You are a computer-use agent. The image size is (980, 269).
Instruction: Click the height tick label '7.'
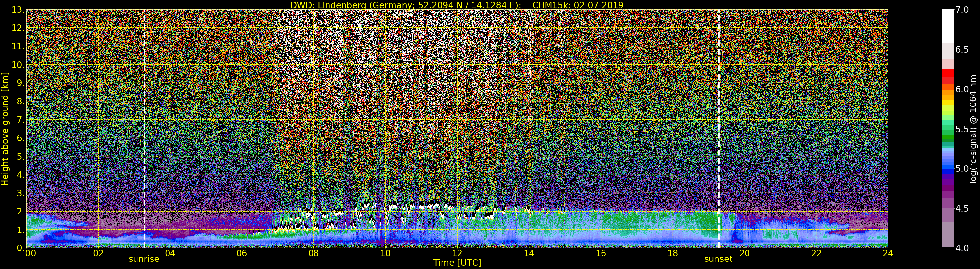(21, 120)
